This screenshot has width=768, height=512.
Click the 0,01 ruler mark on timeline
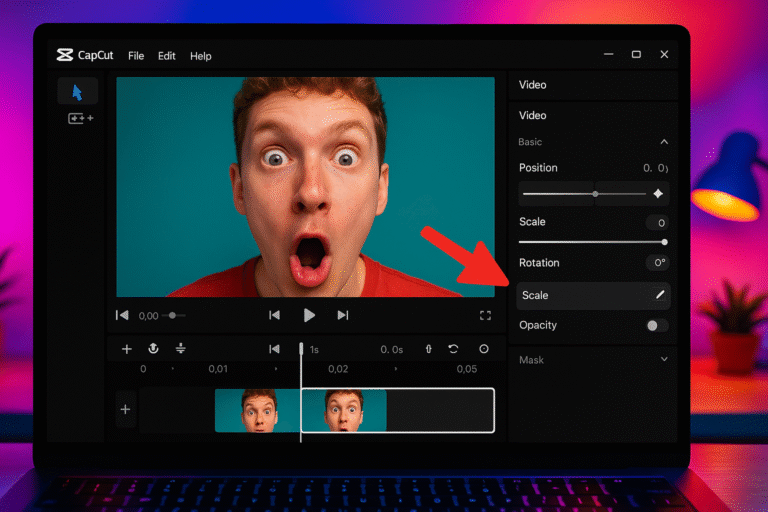point(218,369)
